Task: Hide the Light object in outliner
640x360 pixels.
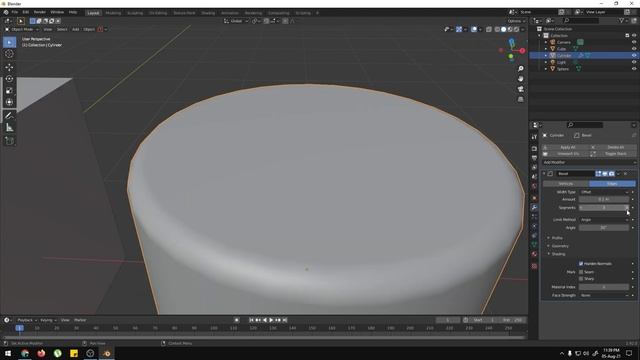Action: [x=634, y=62]
